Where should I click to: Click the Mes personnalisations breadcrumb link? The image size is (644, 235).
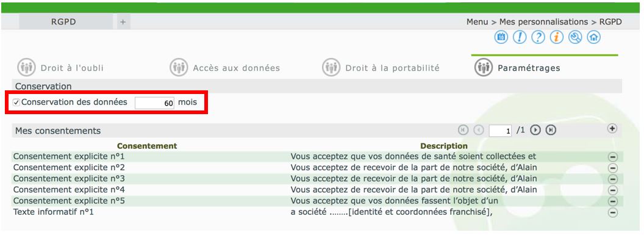[543, 22]
